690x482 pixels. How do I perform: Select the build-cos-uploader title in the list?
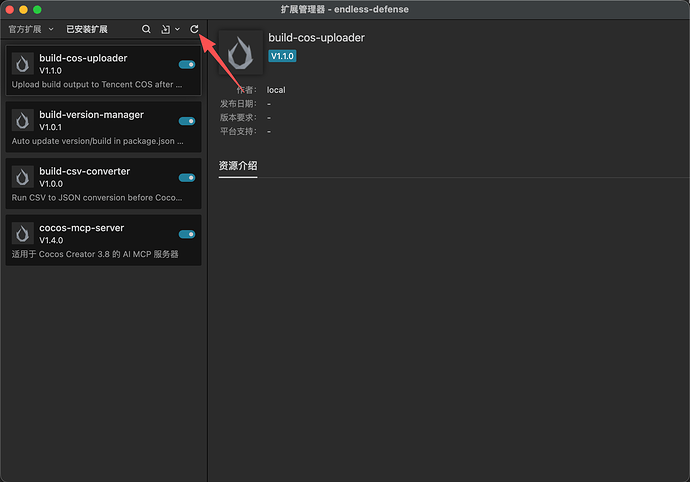83,58
